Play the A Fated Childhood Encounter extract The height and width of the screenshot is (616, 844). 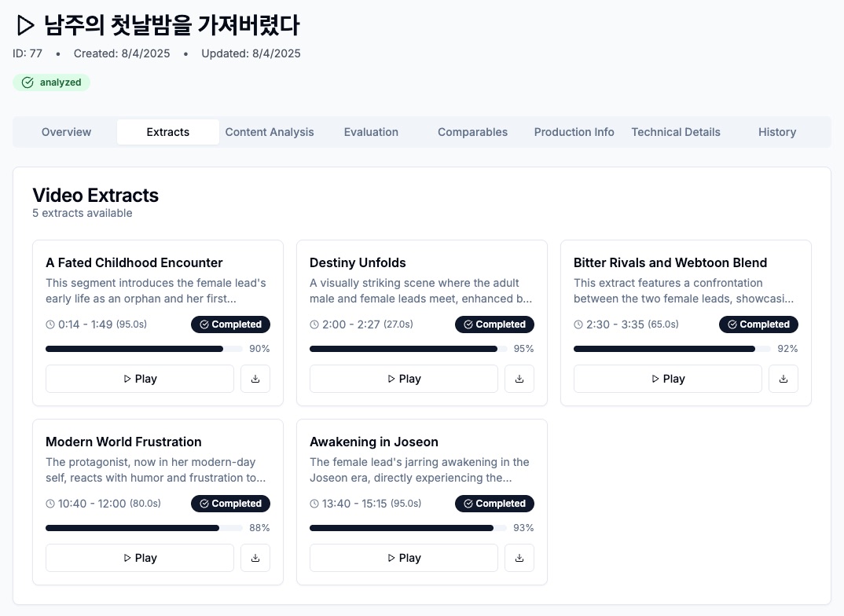coord(140,379)
